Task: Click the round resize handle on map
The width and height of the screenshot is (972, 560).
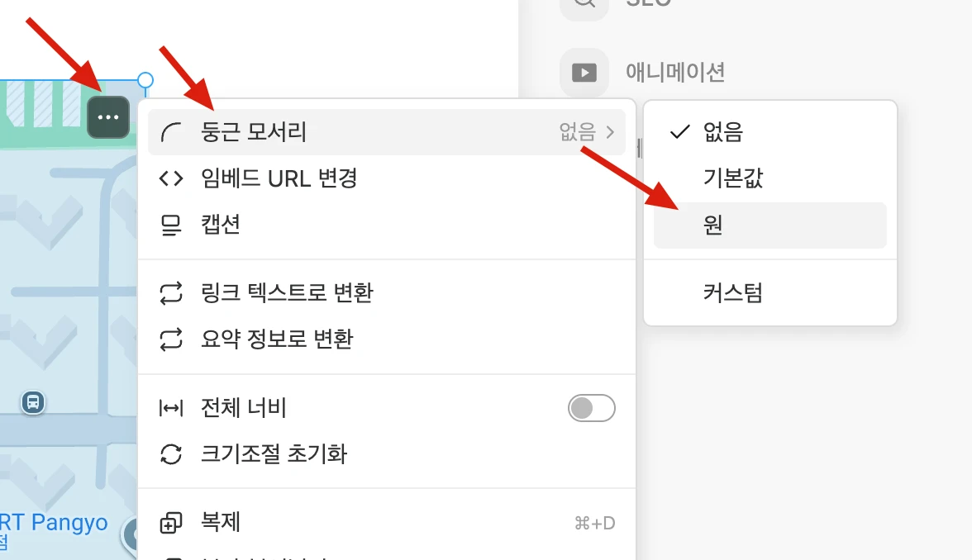Action: coord(145,80)
